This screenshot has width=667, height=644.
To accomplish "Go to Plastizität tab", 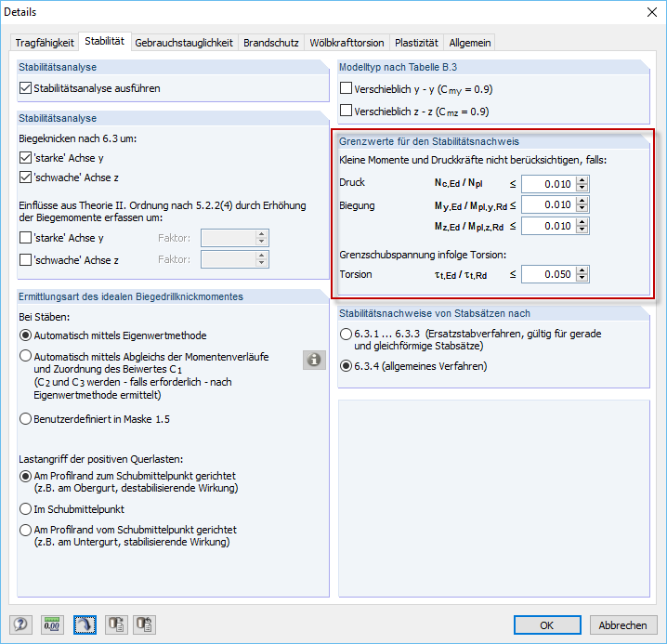I will pyautogui.click(x=416, y=43).
